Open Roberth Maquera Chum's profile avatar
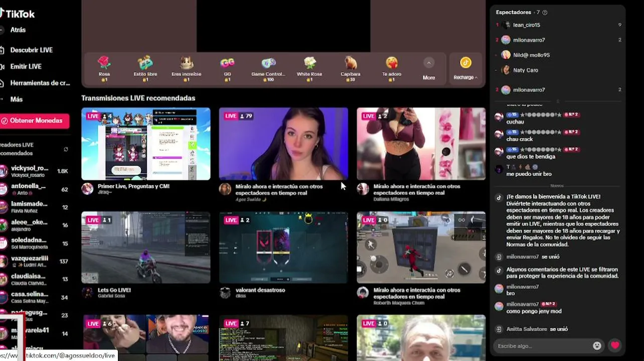644x361 pixels. pyautogui.click(x=363, y=293)
